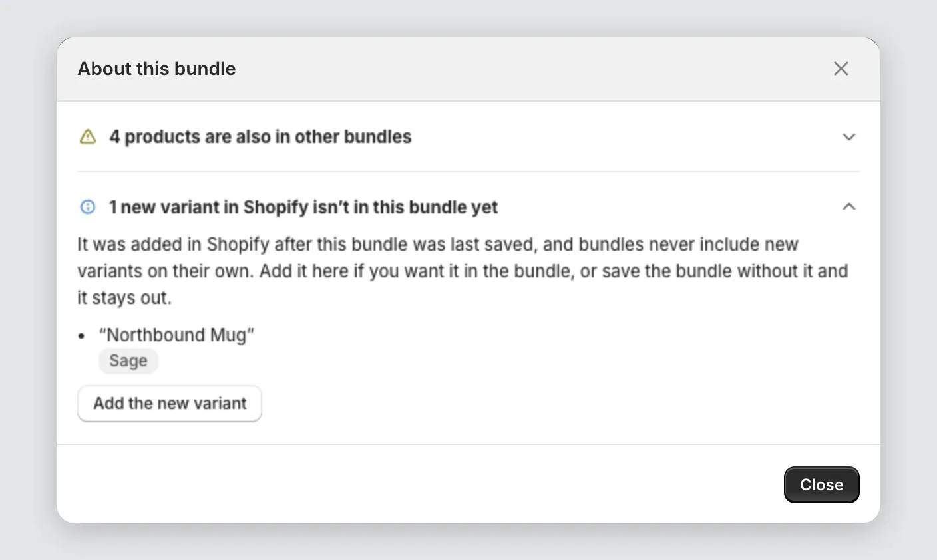937x560 pixels.
Task: Select the 'Sage' variant tag
Action: [128, 361]
